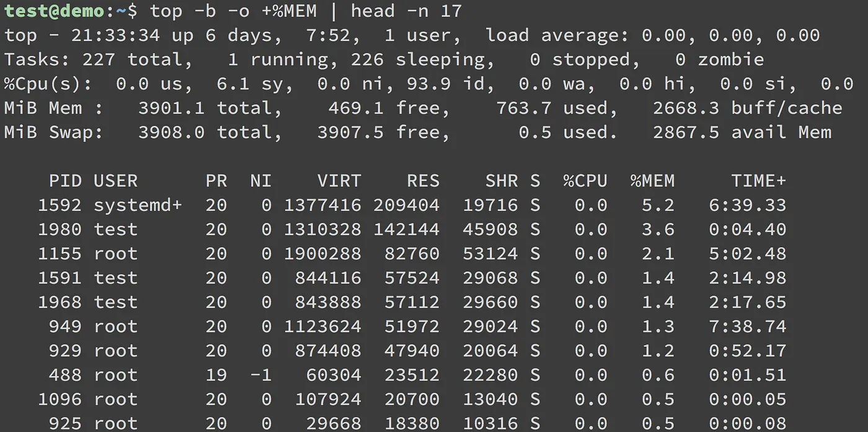This screenshot has width=868, height=432.
Task: Click the TIME+ value 2:14.98
Action: 748,277
